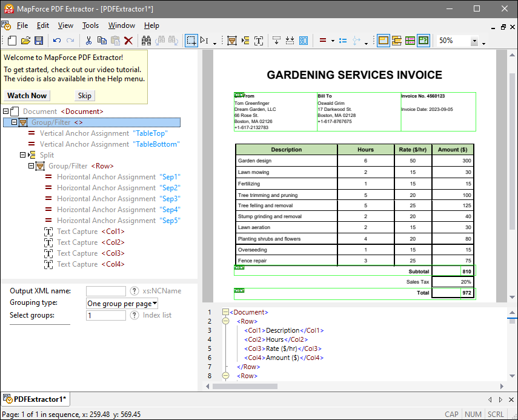Click the red Delete X icon
Image resolution: width=518 pixels, height=420 pixels.
[x=128, y=41]
